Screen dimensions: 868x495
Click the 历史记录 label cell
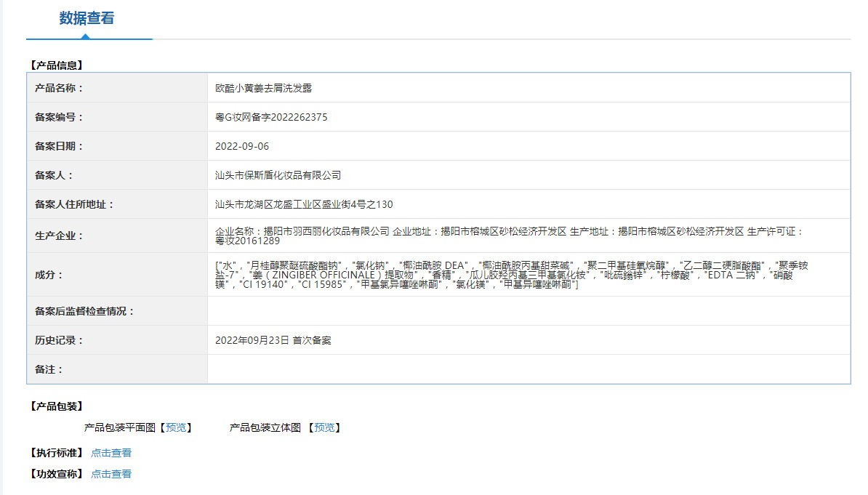[x=117, y=340]
